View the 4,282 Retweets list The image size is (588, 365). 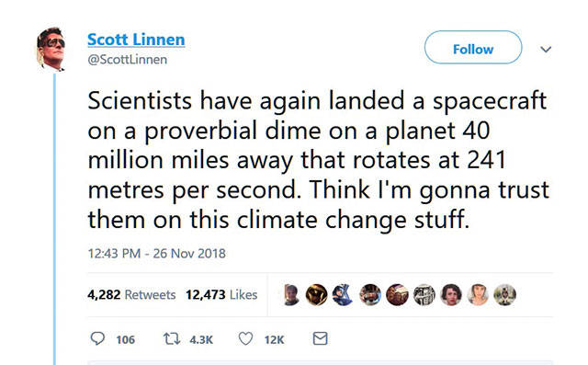(x=131, y=295)
